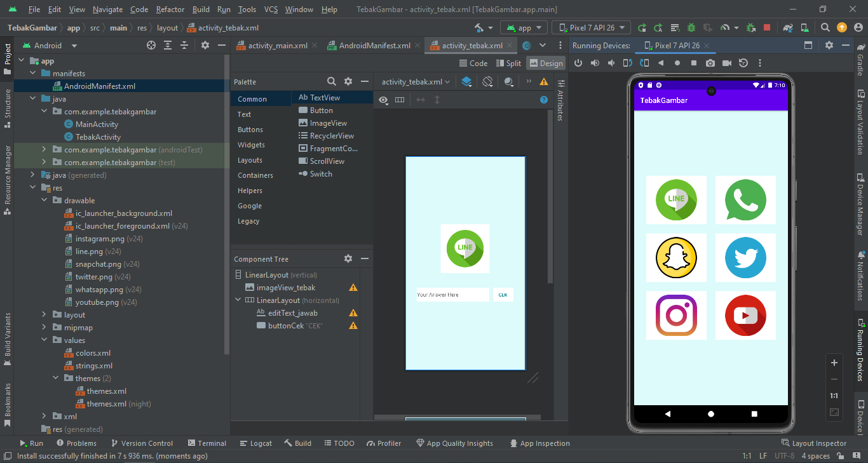
Task: Click Sync Project with Gradle Files icon
Action: pos(788,28)
